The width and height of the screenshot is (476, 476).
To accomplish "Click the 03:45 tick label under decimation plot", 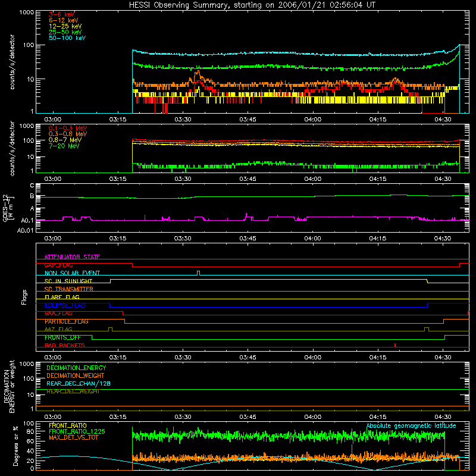I will pyautogui.click(x=248, y=417).
